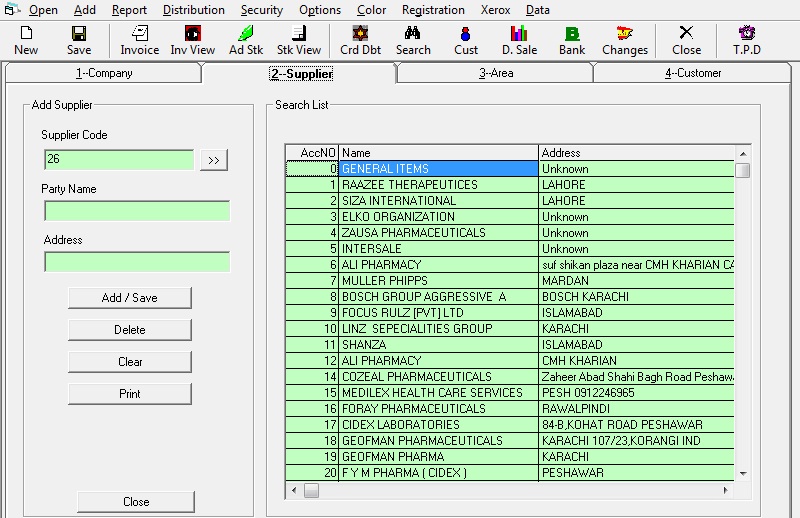Select ELKO ORGANIZATION supplier

(510, 217)
